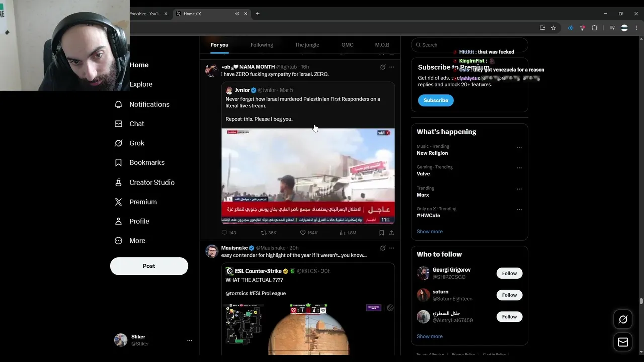Viewport: 644px width, 362px height.
Task: Click the Post button
Action: click(149, 266)
